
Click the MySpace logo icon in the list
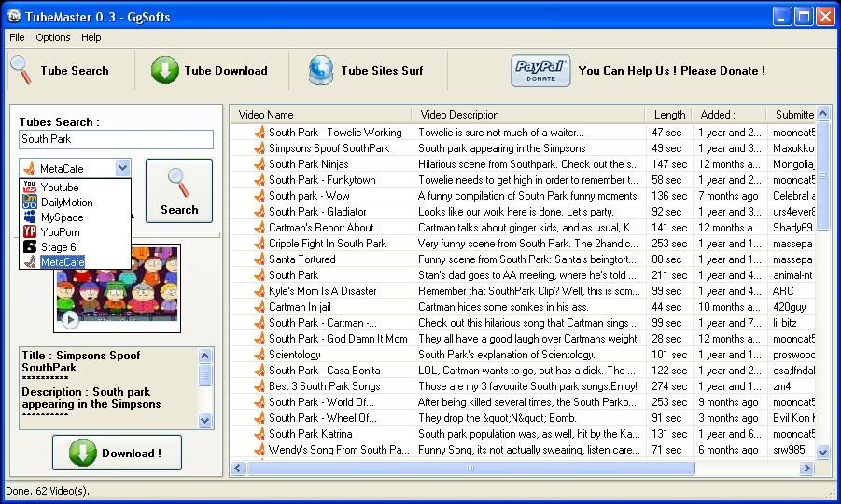[30, 217]
